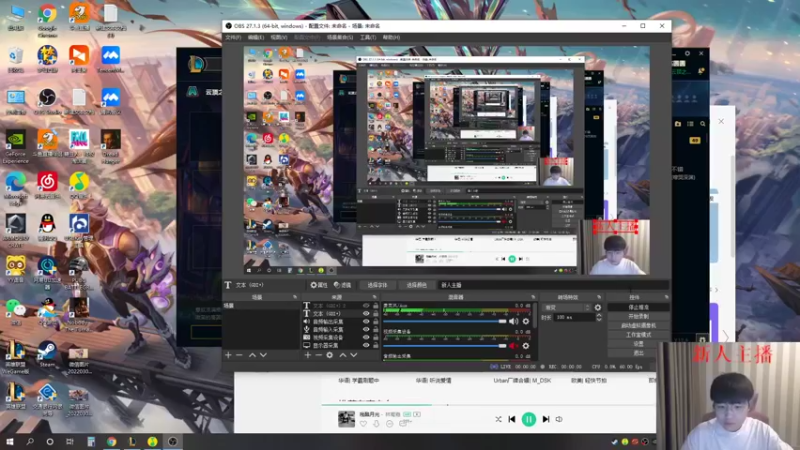This screenshot has height=450, width=800.
Task: Like the current song with the heart icon
Action: pos(363,423)
